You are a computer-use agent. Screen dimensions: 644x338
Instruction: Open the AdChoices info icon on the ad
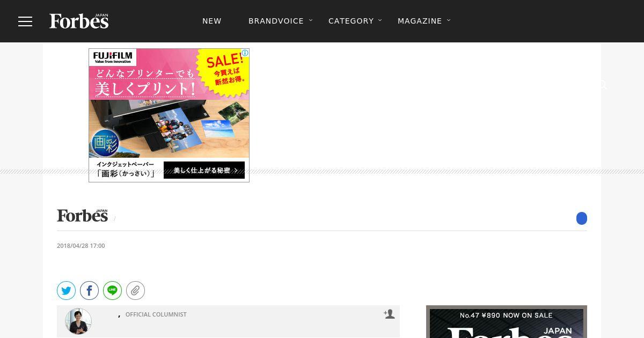(245, 53)
